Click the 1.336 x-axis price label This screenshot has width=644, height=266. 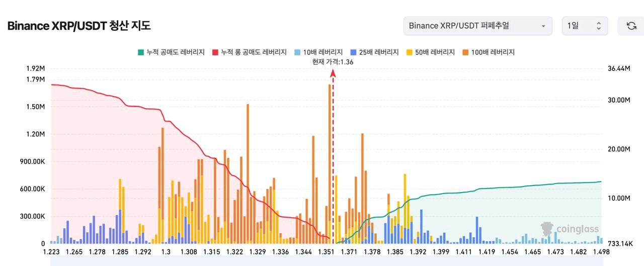tap(281, 252)
